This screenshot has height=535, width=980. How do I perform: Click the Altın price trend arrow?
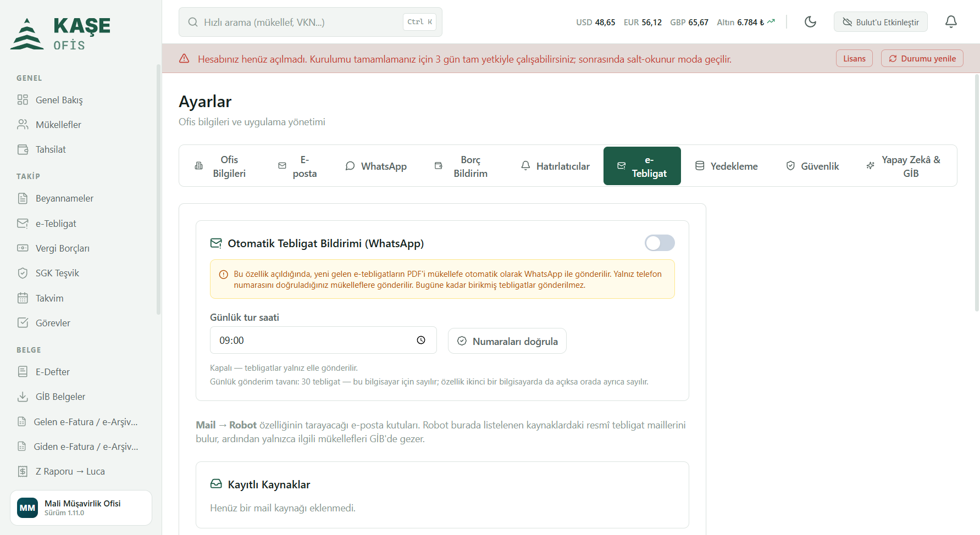pos(771,22)
